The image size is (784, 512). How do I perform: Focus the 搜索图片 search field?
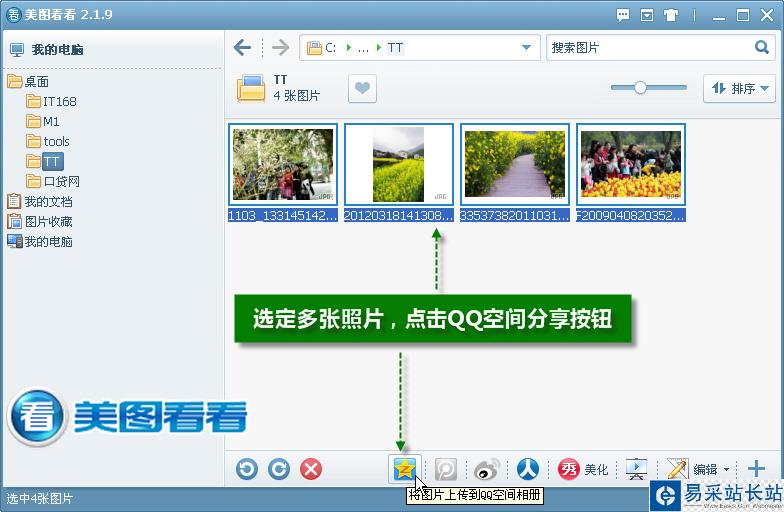point(650,48)
